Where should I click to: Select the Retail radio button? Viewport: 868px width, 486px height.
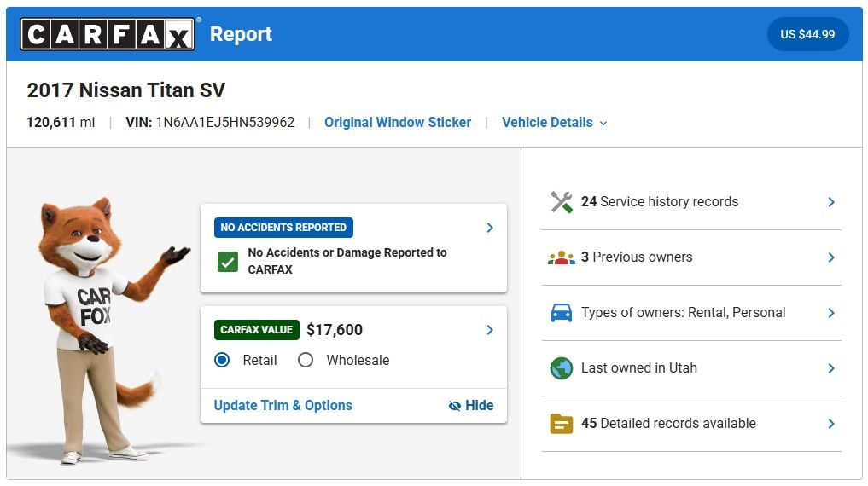click(x=222, y=360)
